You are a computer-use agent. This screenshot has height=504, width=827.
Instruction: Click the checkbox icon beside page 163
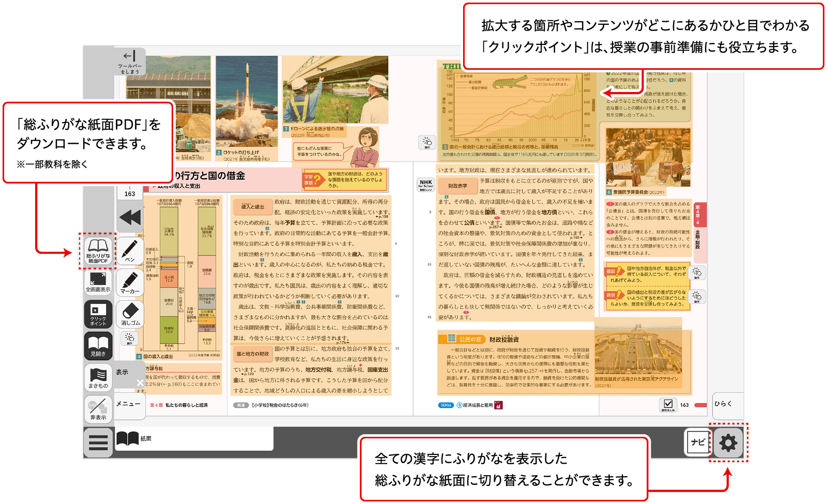click(x=668, y=405)
